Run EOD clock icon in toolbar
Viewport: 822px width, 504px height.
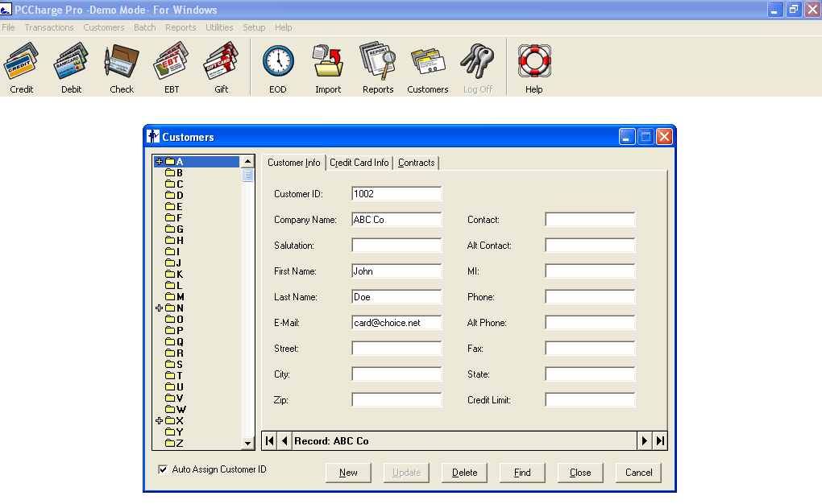[x=278, y=68]
